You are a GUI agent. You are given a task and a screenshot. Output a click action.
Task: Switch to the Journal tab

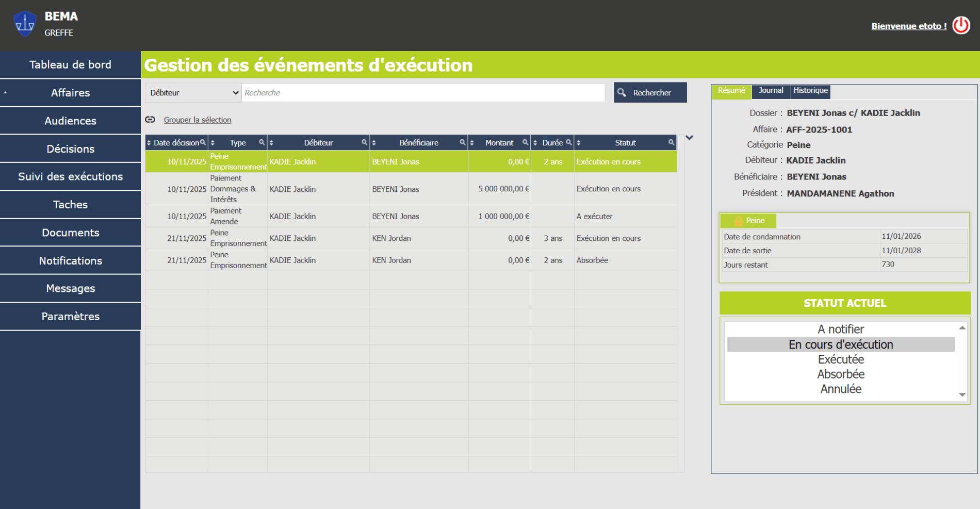(771, 91)
